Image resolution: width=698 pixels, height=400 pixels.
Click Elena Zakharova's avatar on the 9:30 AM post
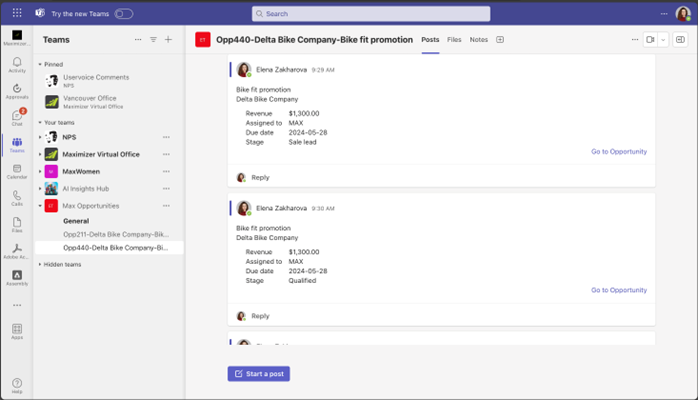point(243,208)
